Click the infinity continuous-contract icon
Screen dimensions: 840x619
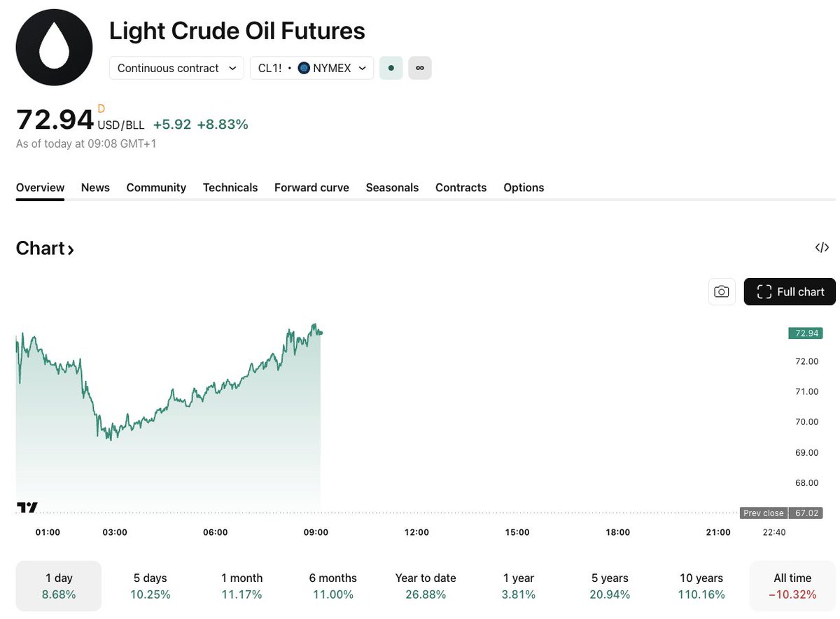point(420,68)
